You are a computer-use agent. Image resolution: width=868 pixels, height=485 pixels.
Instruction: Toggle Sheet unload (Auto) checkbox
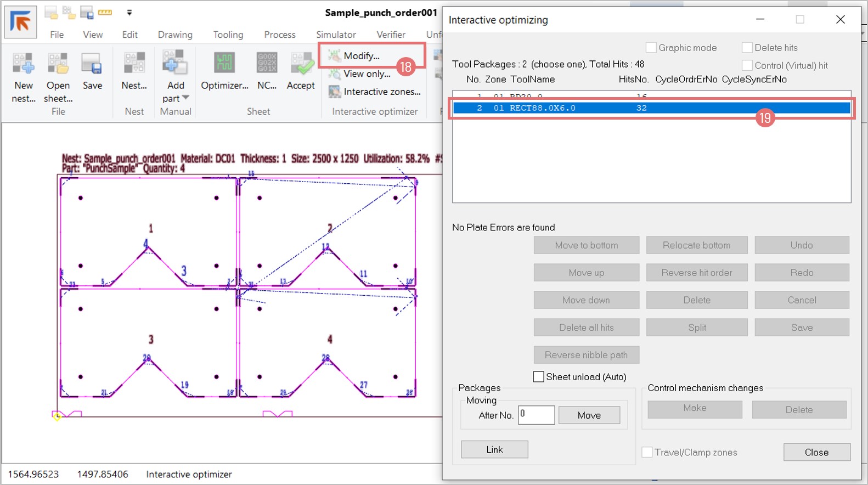point(539,377)
